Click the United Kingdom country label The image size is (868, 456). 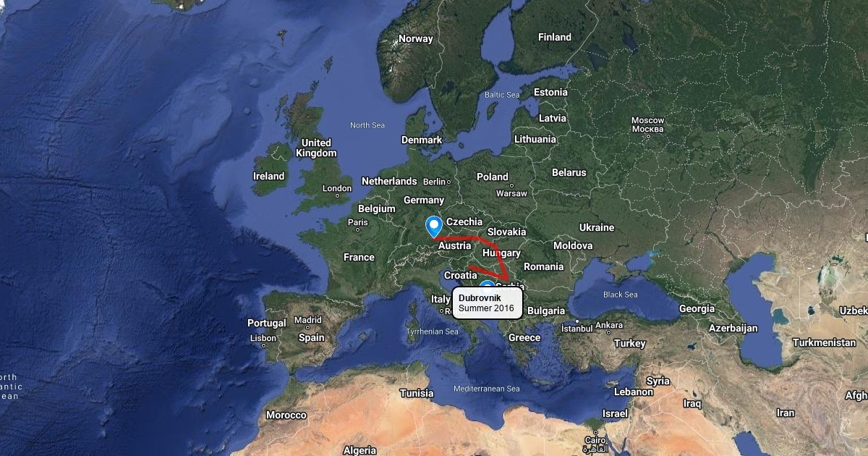pyautogui.click(x=316, y=148)
